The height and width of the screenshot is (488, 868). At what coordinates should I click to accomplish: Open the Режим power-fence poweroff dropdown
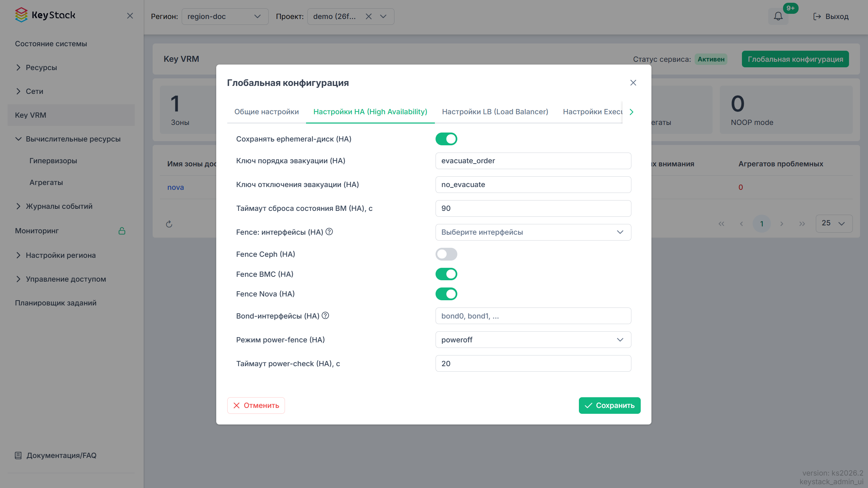click(x=533, y=340)
